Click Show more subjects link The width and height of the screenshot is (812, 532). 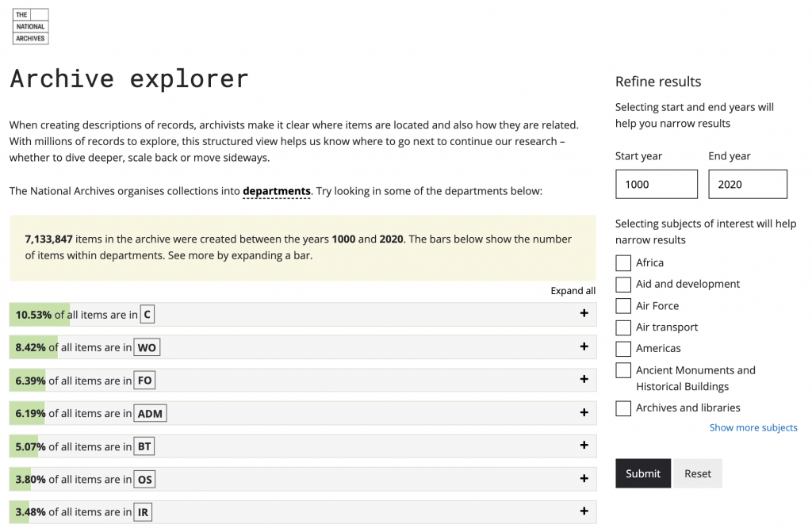click(753, 427)
